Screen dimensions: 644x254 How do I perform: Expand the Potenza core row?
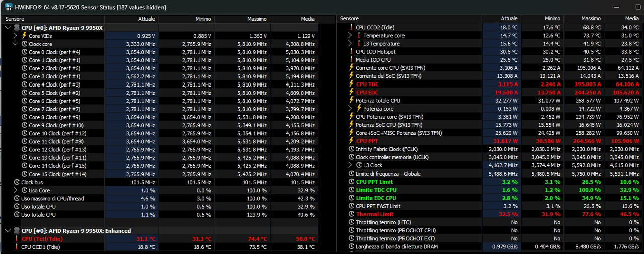[350, 109]
